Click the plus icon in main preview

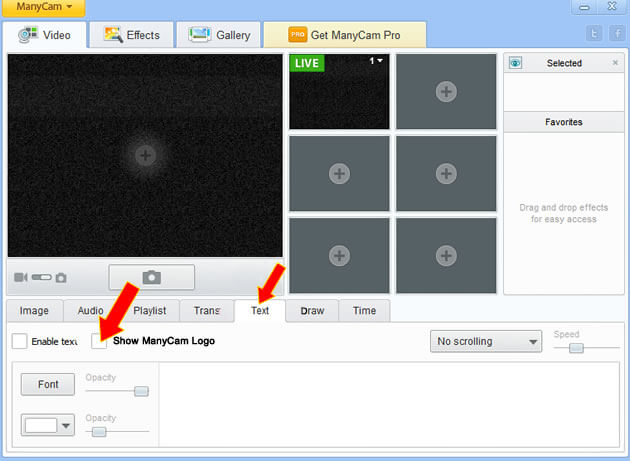coord(145,155)
